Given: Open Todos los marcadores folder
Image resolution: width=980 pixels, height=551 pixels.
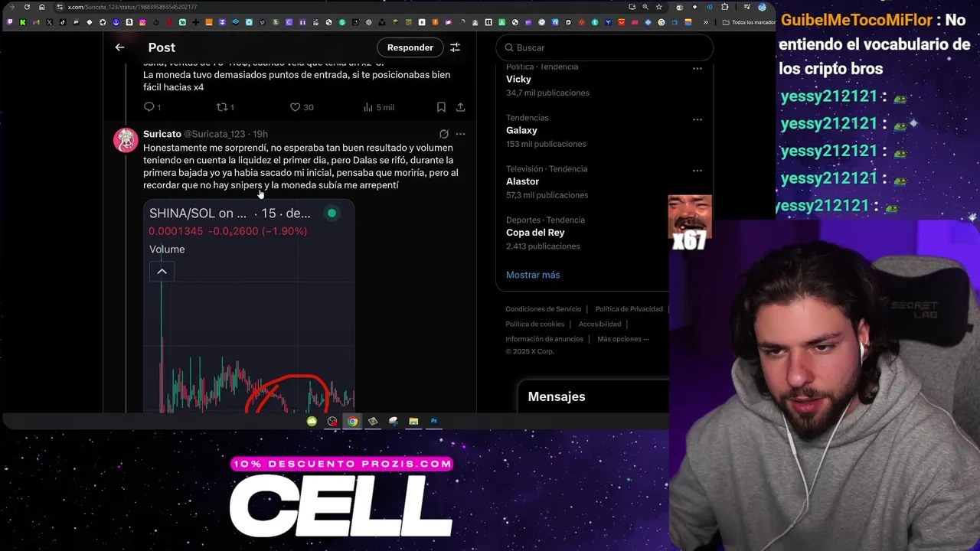Looking at the screenshot, I should 749,22.
